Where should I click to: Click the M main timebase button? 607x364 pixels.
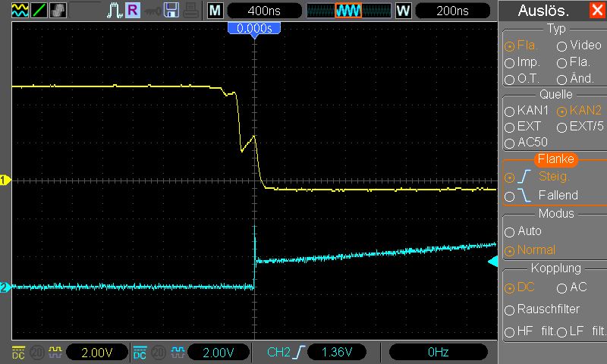(215, 11)
